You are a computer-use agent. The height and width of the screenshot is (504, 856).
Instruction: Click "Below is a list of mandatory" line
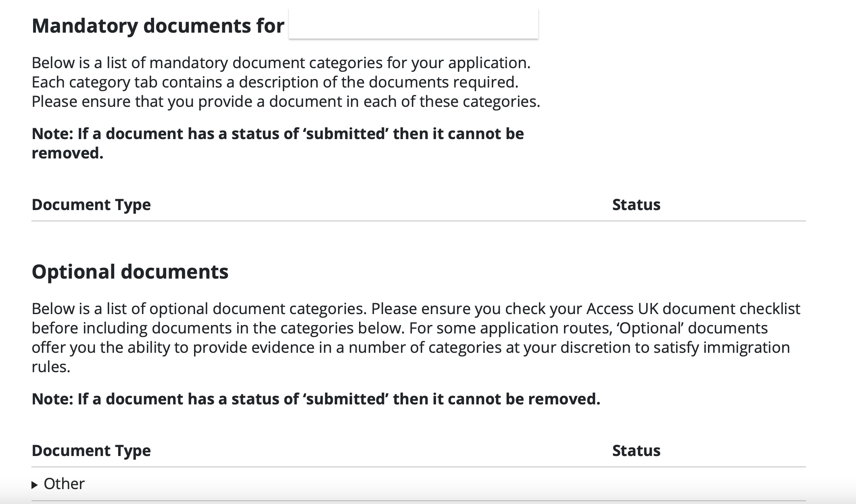[x=281, y=63]
